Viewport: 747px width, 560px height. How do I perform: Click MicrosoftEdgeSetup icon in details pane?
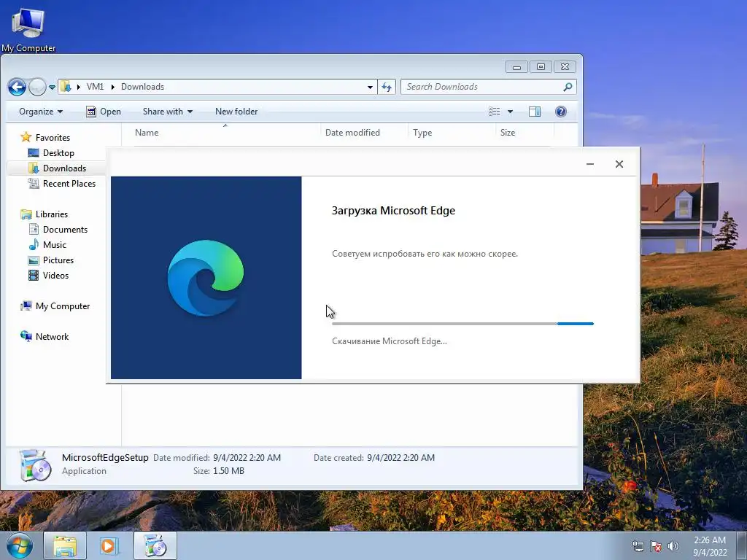pos(35,464)
